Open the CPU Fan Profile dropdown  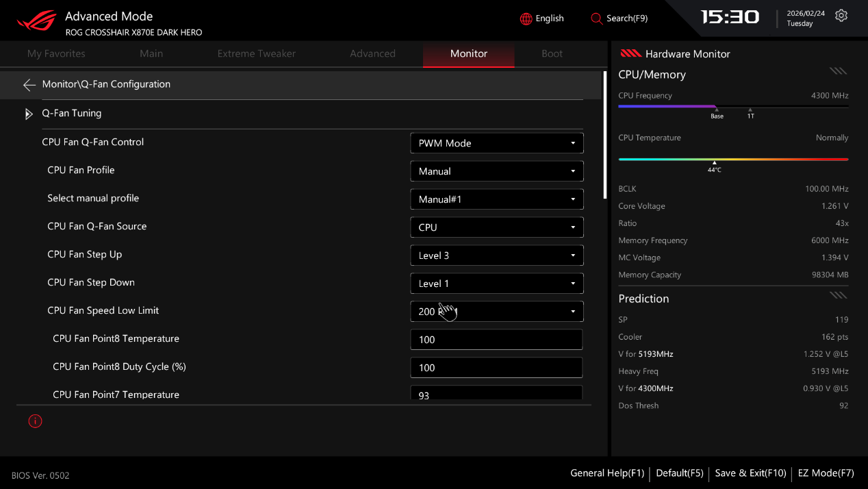496,171
